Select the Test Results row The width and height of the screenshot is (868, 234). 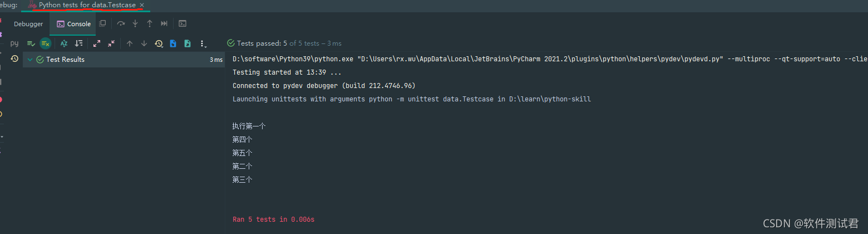pyautogui.click(x=124, y=60)
